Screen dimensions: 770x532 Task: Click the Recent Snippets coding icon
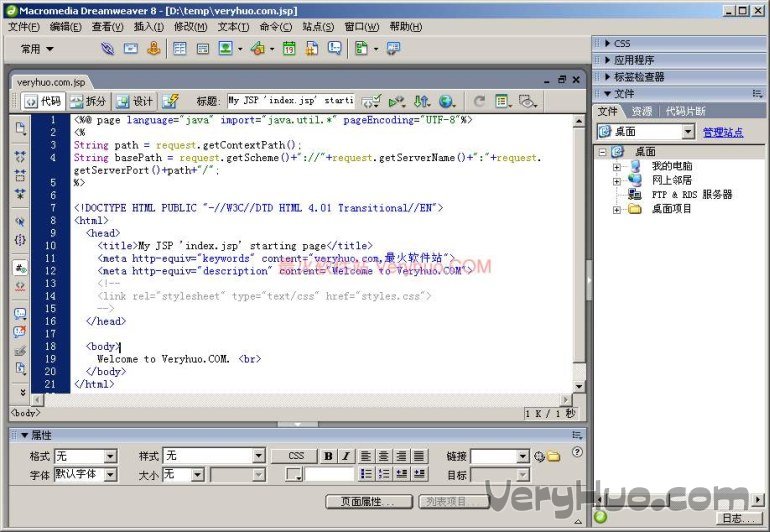click(x=20, y=368)
